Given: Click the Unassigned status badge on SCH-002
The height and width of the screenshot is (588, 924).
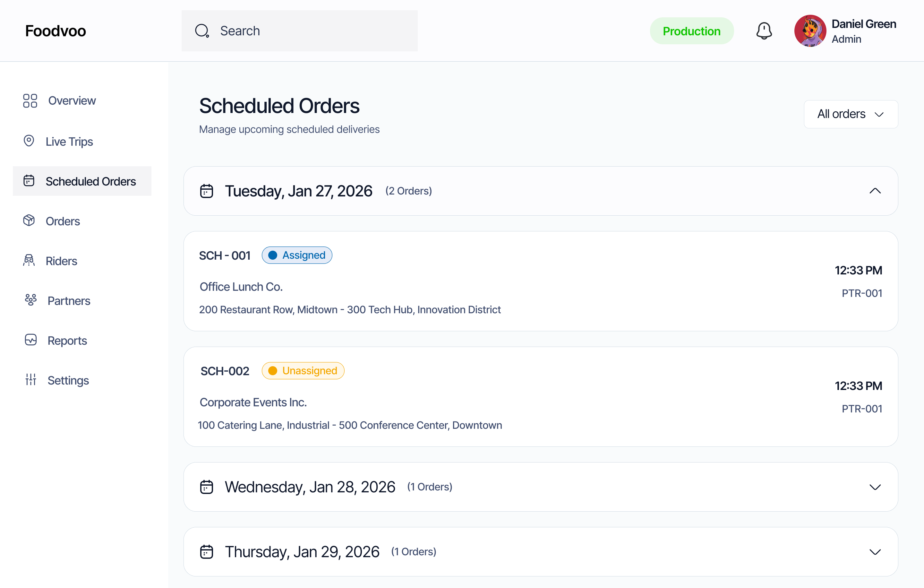Looking at the screenshot, I should click(x=303, y=371).
